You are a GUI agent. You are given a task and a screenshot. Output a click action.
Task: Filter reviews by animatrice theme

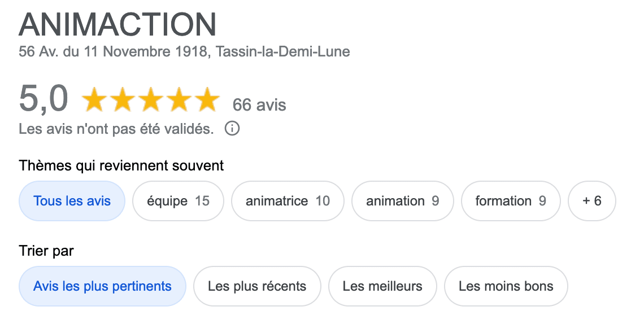point(288,201)
